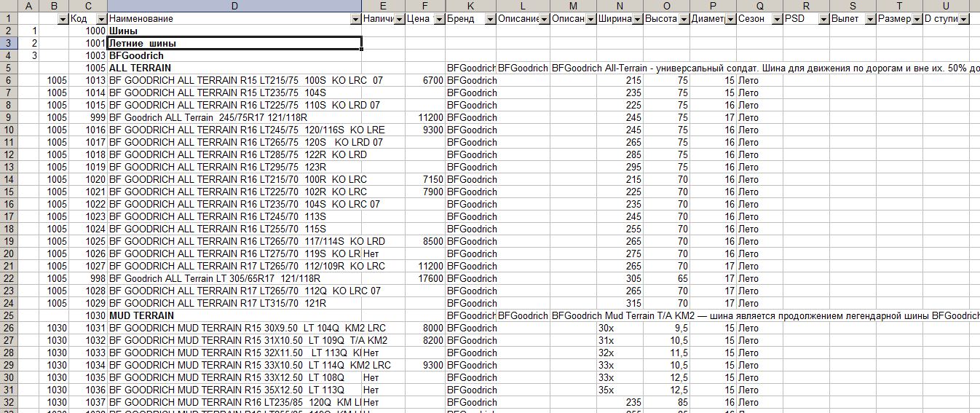Image resolution: width=980 pixels, height=413 pixels.
Task: Select row 14 by its row number
Action: click(8, 179)
